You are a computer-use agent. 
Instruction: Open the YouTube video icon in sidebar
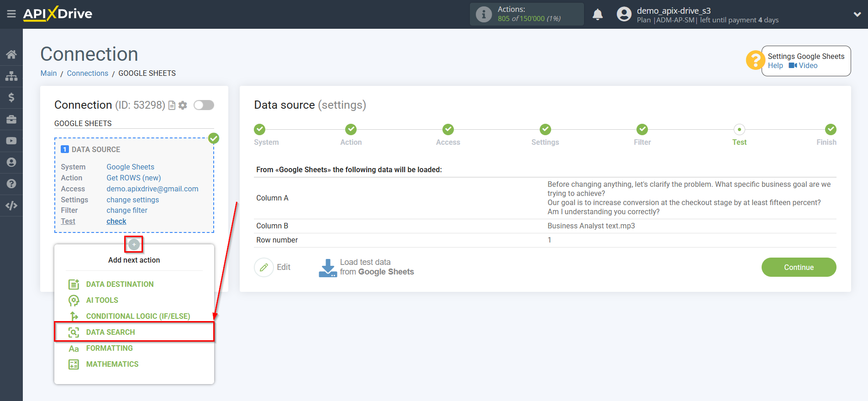click(x=11, y=141)
